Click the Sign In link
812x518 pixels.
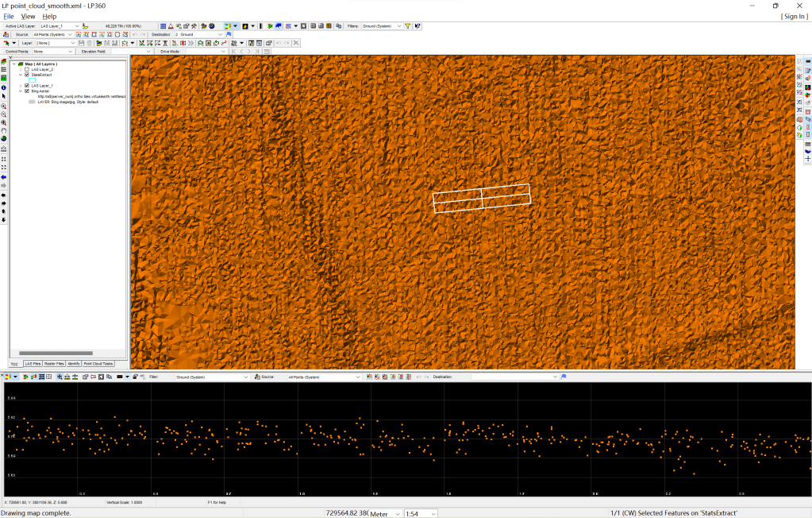(794, 16)
